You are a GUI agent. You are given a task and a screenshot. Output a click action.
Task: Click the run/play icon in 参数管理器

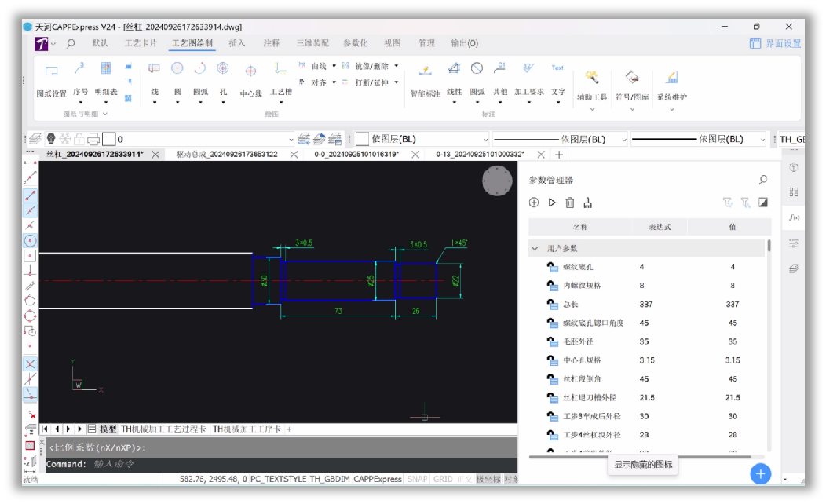click(x=552, y=203)
